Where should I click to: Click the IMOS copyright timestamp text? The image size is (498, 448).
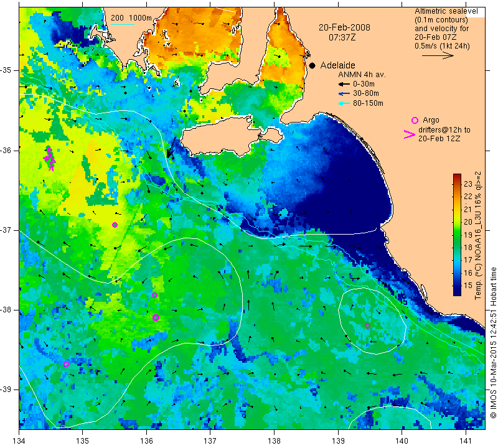coord(493,342)
